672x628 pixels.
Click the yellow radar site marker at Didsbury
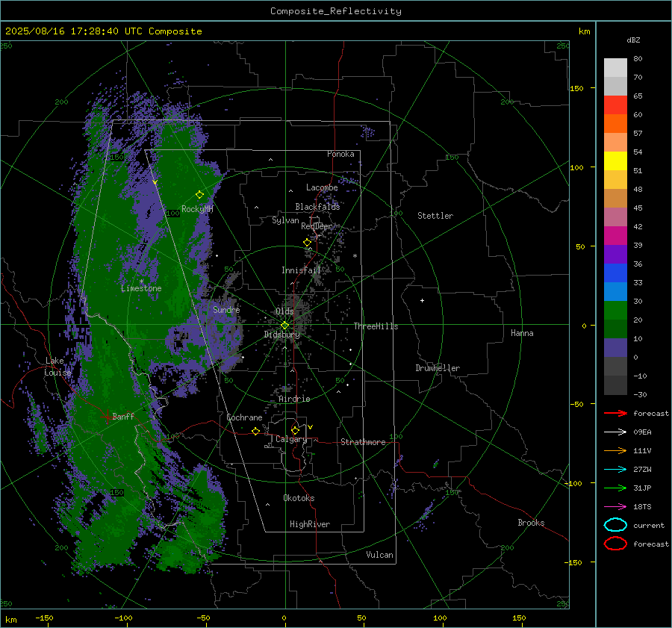[x=285, y=326]
